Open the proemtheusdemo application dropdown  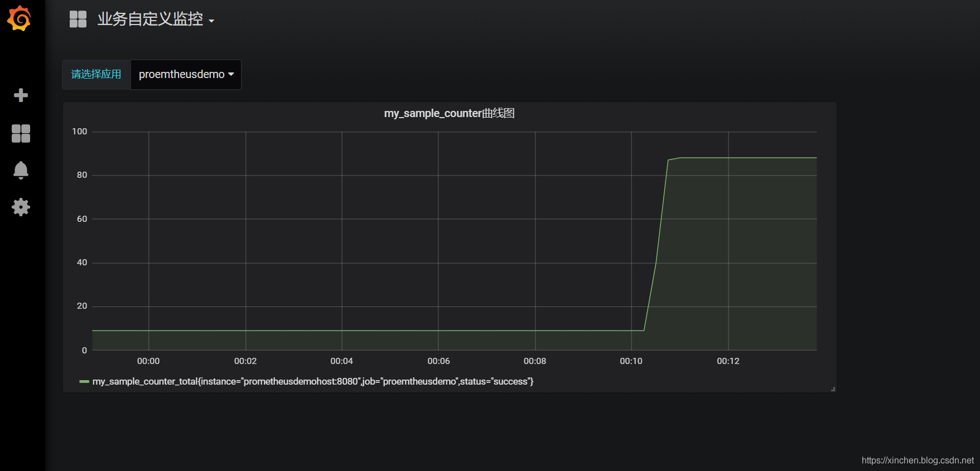click(186, 75)
